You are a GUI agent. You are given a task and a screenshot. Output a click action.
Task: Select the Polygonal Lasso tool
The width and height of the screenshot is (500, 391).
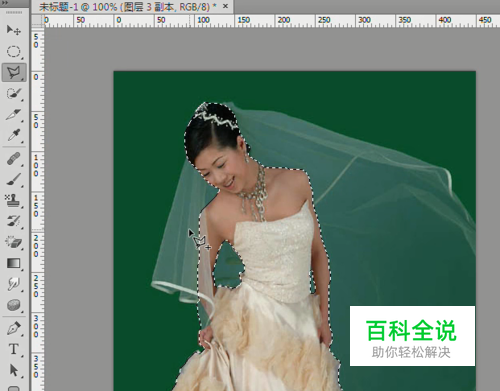tap(14, 72)
